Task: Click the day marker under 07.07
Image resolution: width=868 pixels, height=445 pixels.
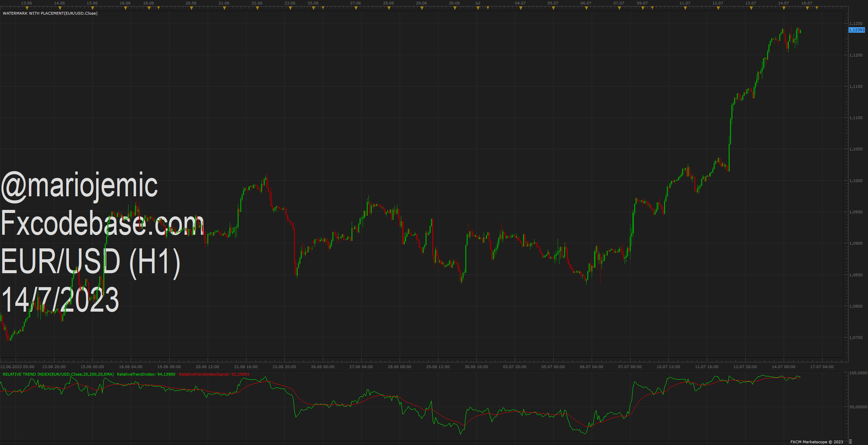Action: [x=619, y=8]
